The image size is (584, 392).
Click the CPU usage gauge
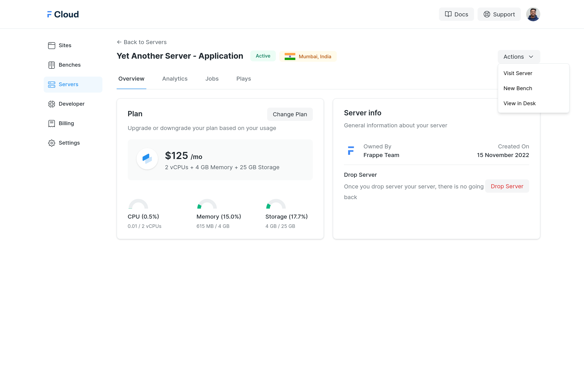[x=138, y=204]
